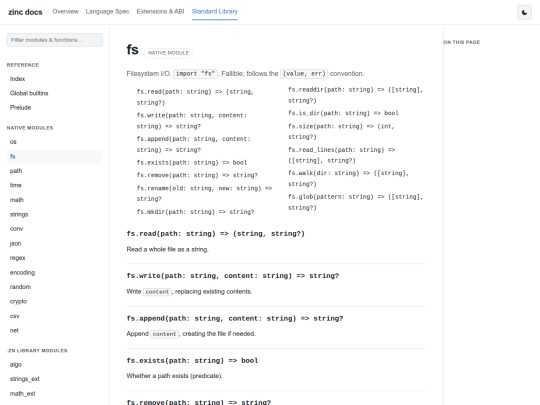540x405 pixels.
Task: Open the random module page
Action: pyautogui.click(x=54, y=287)
